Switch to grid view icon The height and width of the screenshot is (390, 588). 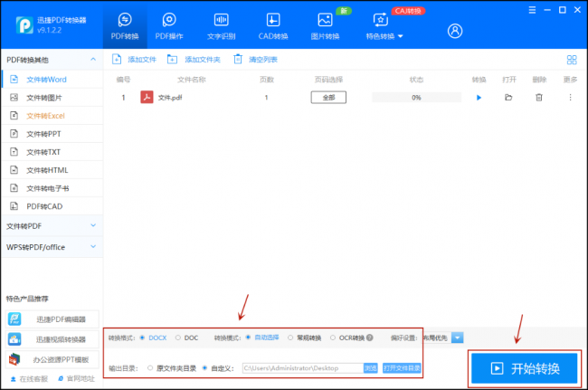572,60
